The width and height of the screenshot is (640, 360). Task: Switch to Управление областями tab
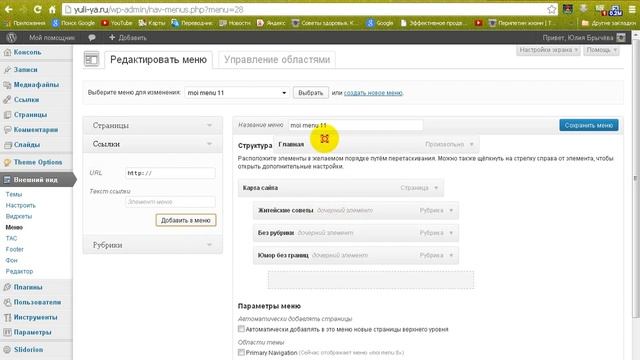coord(277,60)
